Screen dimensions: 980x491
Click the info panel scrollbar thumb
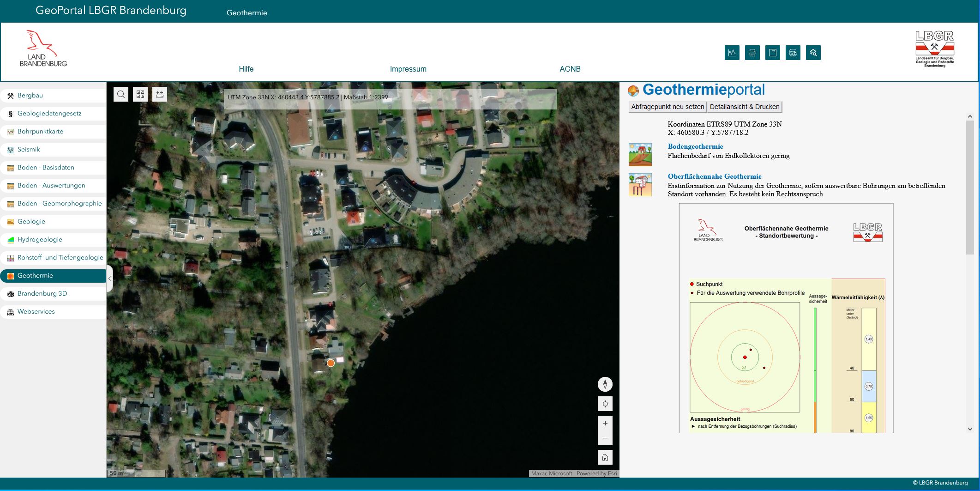tap(970, 188)
